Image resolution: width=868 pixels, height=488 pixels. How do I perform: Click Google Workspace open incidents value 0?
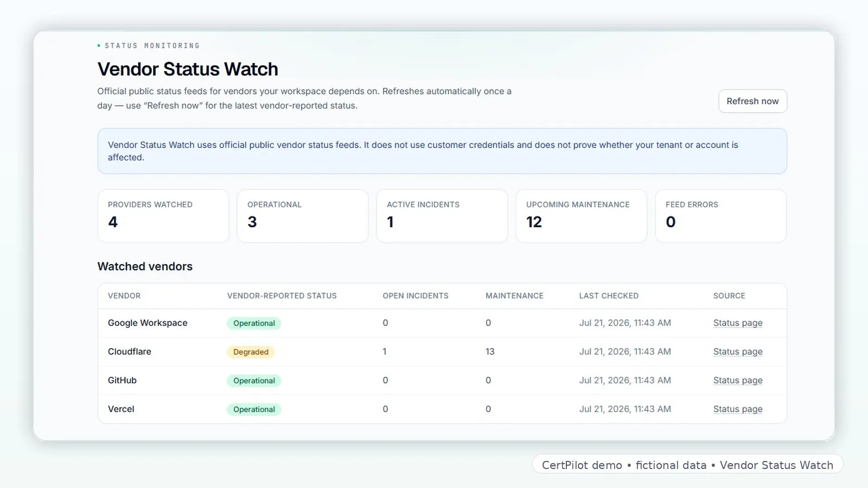pos(385,323)
